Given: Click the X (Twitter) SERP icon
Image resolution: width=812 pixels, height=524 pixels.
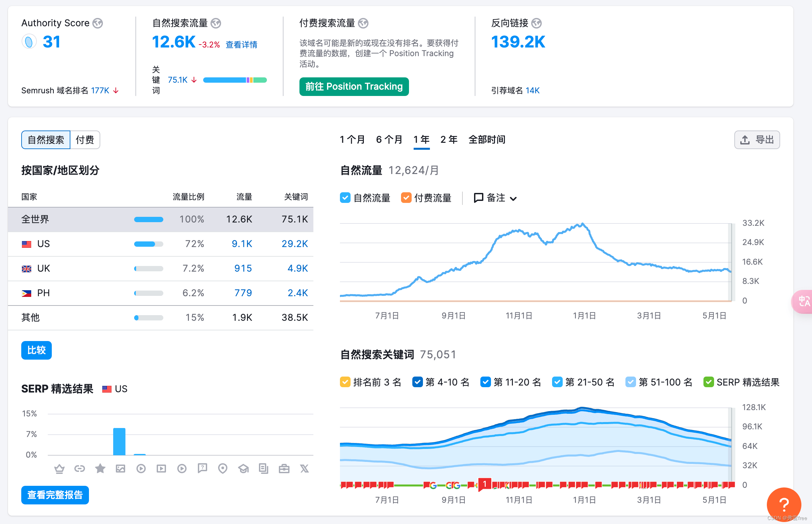Looking at the screenshot, I should point(304,469).
